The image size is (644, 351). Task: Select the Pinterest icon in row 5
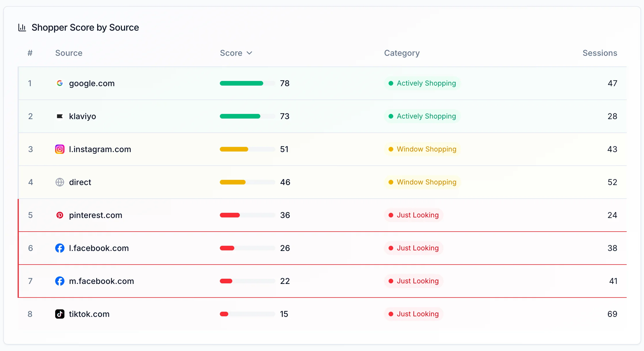pos(60,215)
